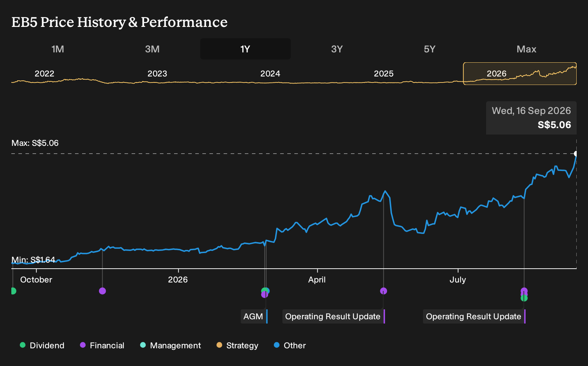Click the highlighted 2026 range selector window

(x=520, y=74)
